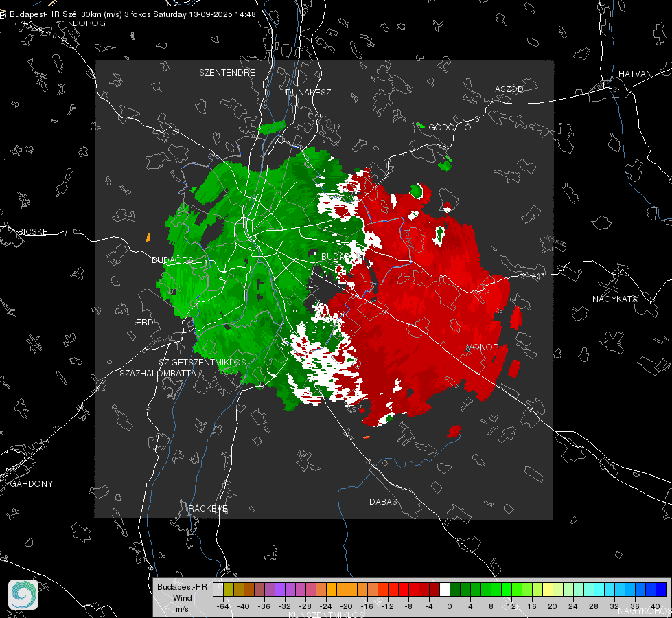This screenshot has width=672, height=618.
Task: Click the BUDAÖRS city label
Action: (173, 260)
